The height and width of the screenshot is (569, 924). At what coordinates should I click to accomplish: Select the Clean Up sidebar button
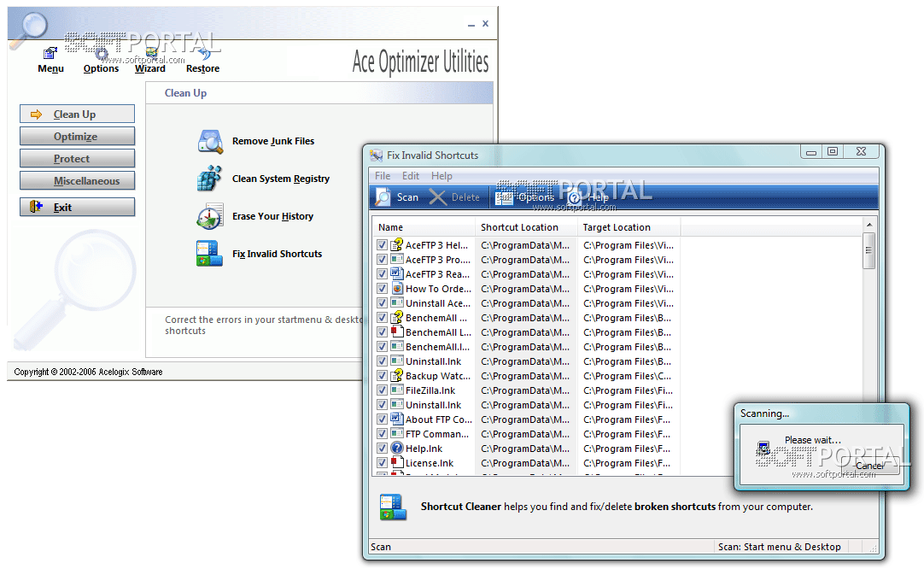(77, 114)
